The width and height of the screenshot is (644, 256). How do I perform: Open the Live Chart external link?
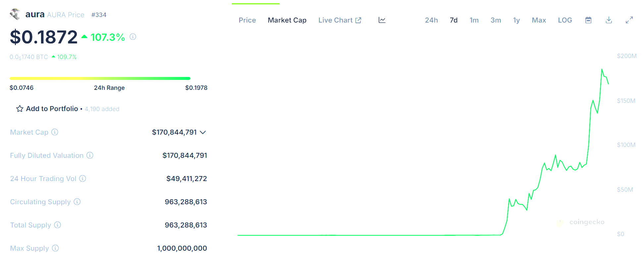[x=340, y=20]
